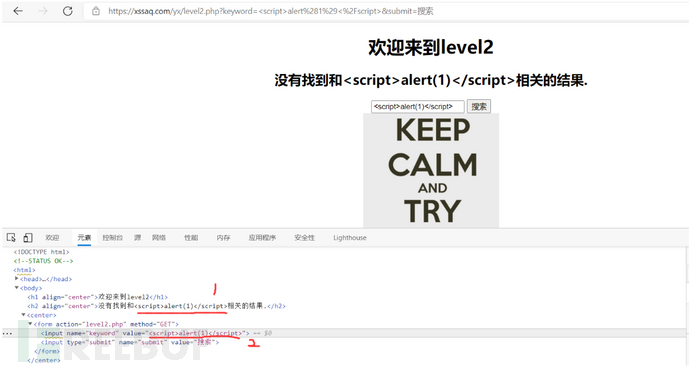Activate the DevTools inspect element picker icon
The width and height of the screenshot is (690, 369).
[11, 237]
